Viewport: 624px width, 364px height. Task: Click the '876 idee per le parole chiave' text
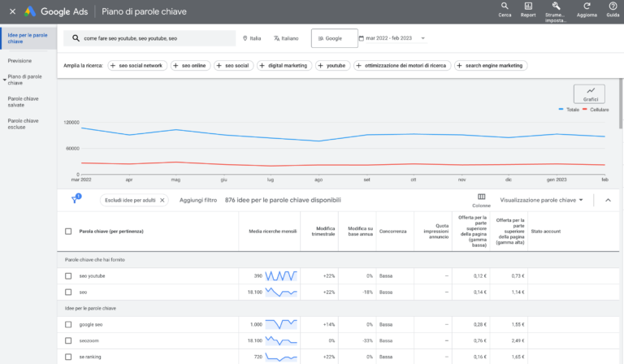point(283,200)
